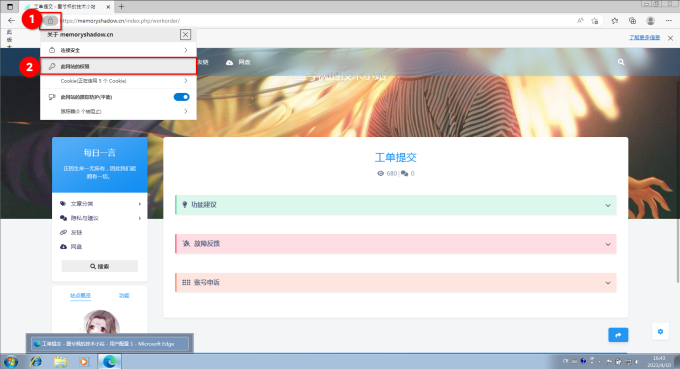
Task: Open the 了解更多信息 link
Action: pos(644,38)
